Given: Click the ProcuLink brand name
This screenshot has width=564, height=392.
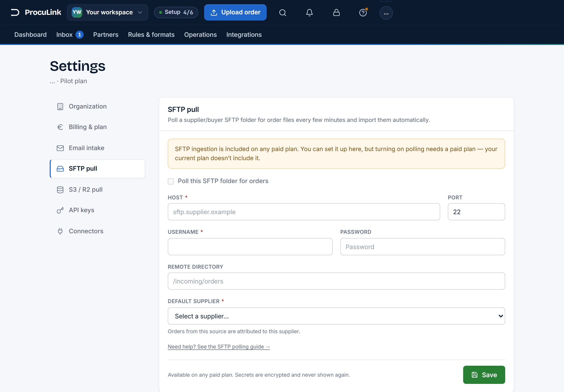Looking at the screenshot, I should tap(43, 12).
